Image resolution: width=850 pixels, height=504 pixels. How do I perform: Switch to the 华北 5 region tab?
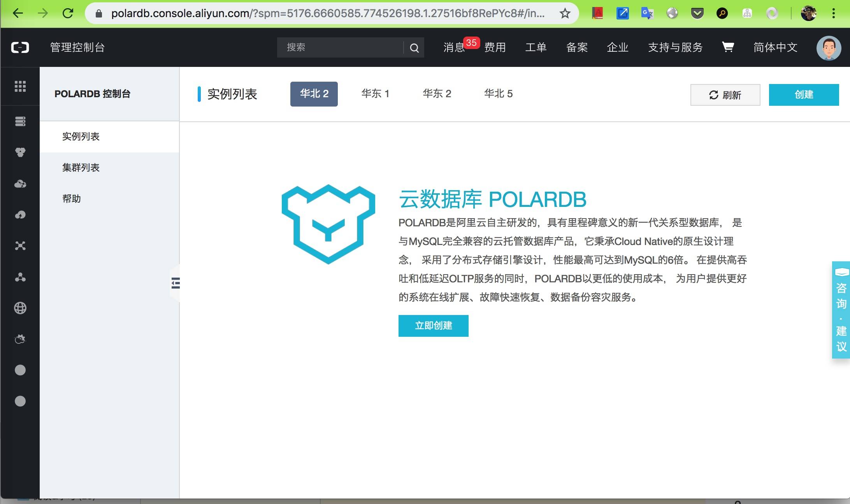click(x=498, y=94)
